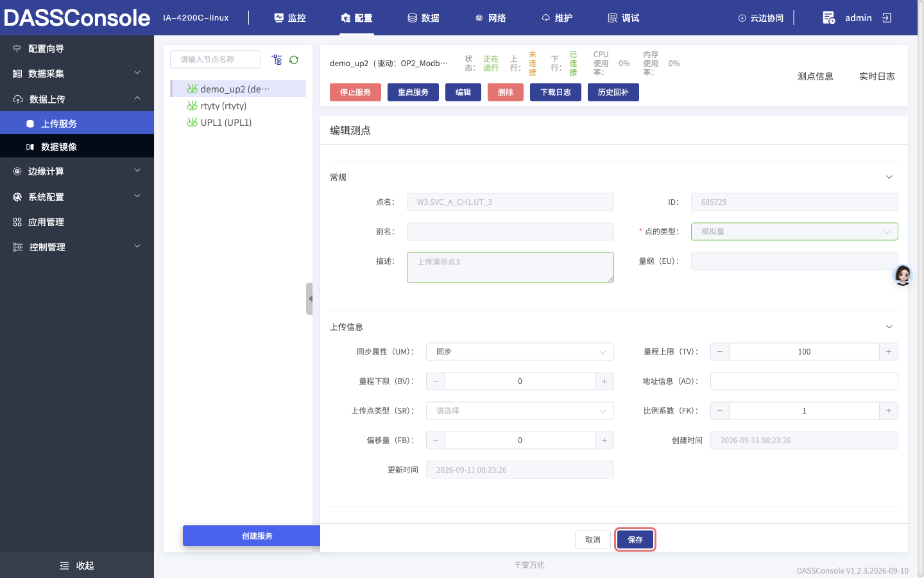The image size is (924, 578).
Task: Click 重启服务 button
Action: point(413,92)
